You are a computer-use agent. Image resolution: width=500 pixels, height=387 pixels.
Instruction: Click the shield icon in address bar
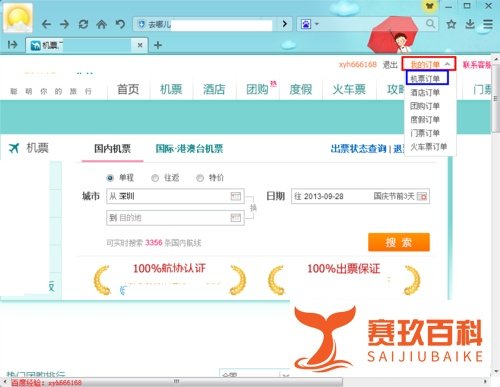(142, 24)
